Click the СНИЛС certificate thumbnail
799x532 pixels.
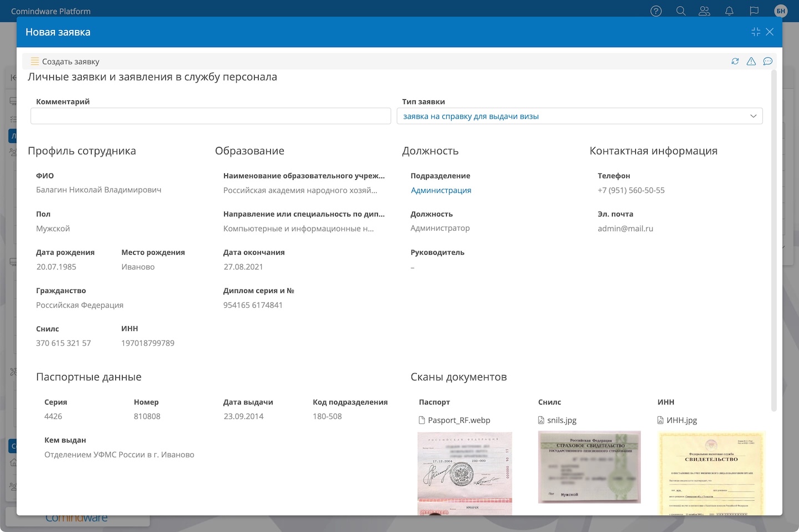tap(589, 467)
